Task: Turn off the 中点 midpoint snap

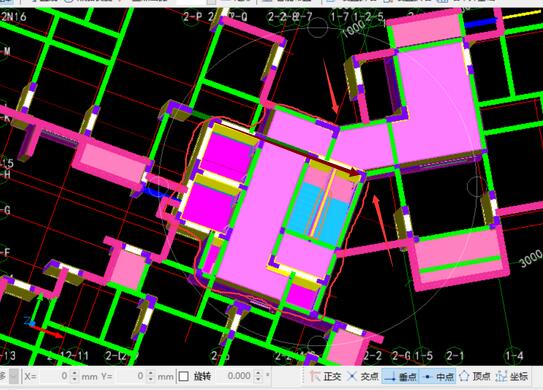Action: 438,376
